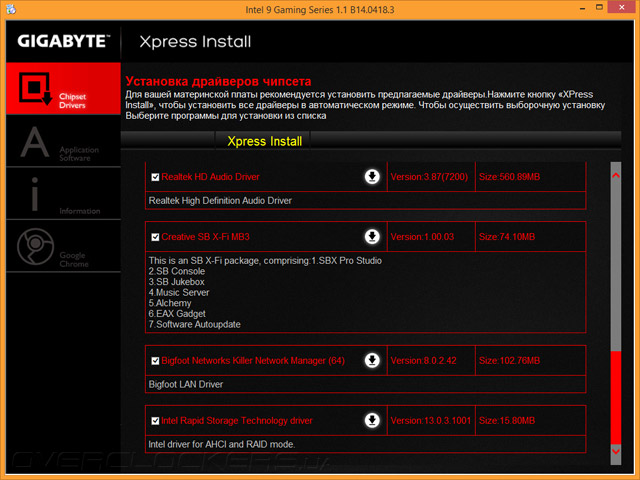Close the Intel 9 Gaming Series window

[x=622, y=7]
